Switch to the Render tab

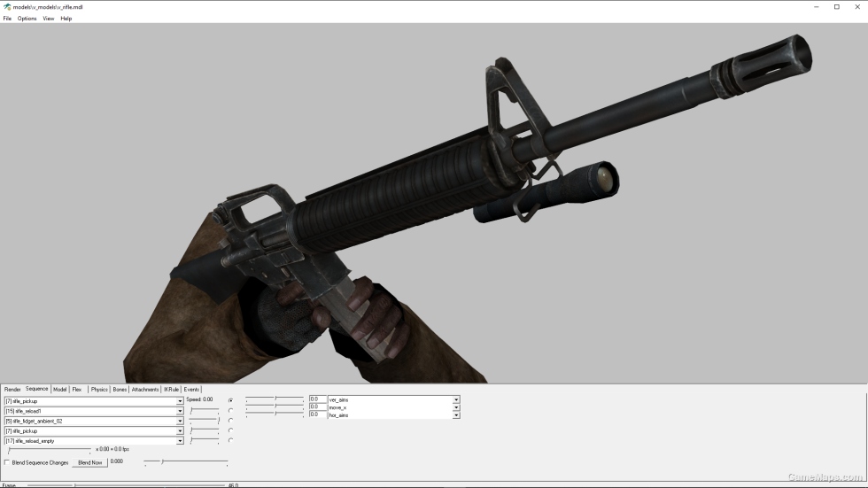point(12,390)
